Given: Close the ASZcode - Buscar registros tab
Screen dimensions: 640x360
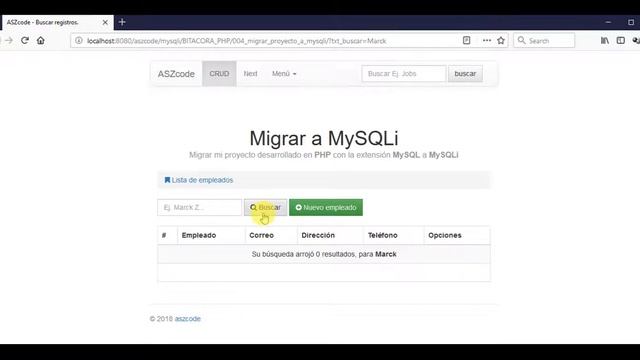Looking at the screenshot, I should (x=105, y=22).
